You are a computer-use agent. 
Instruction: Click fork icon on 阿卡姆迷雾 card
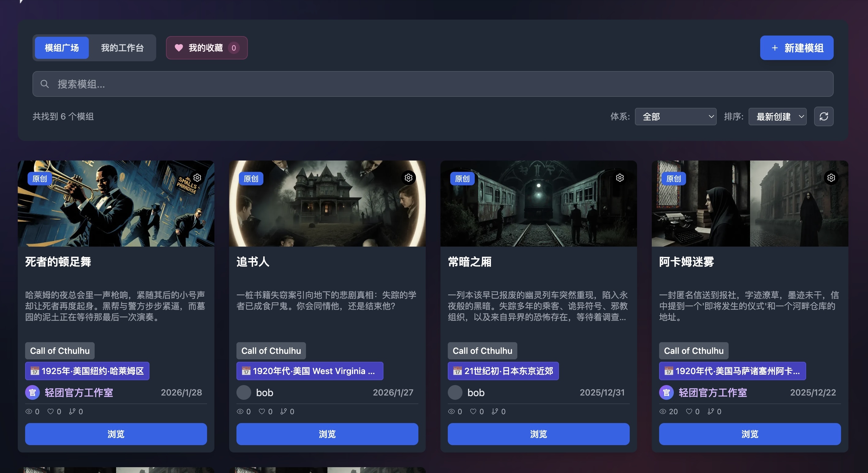[x=710, y=411]
